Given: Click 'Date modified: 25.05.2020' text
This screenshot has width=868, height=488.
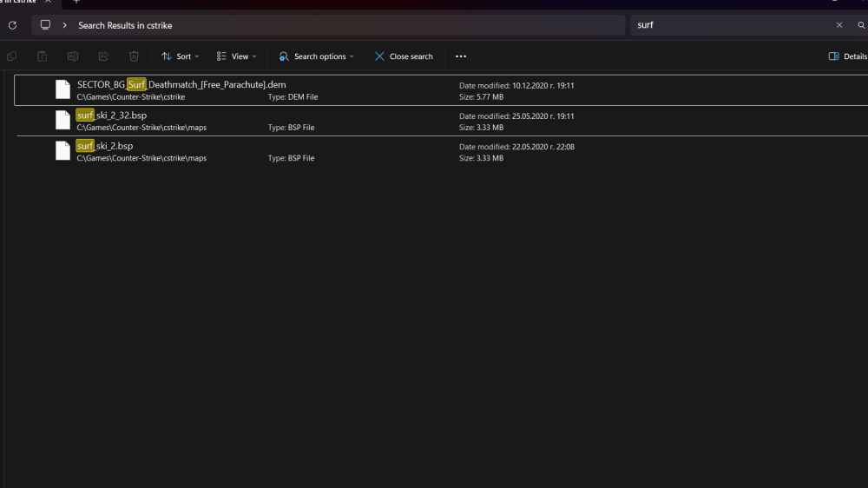Looking at the screenshot, I should click(516, 116).
